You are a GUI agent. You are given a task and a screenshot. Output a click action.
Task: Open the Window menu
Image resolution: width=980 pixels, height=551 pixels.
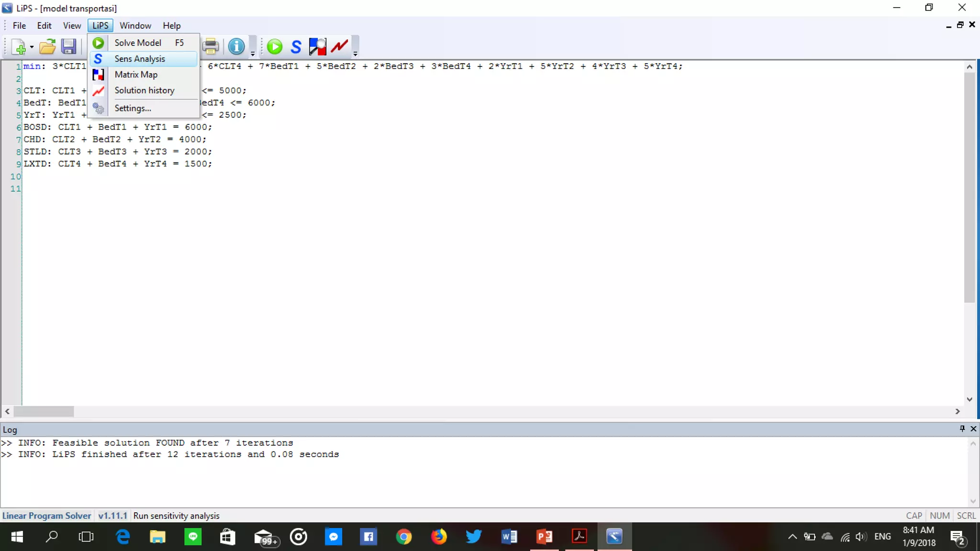pos(135,26)
